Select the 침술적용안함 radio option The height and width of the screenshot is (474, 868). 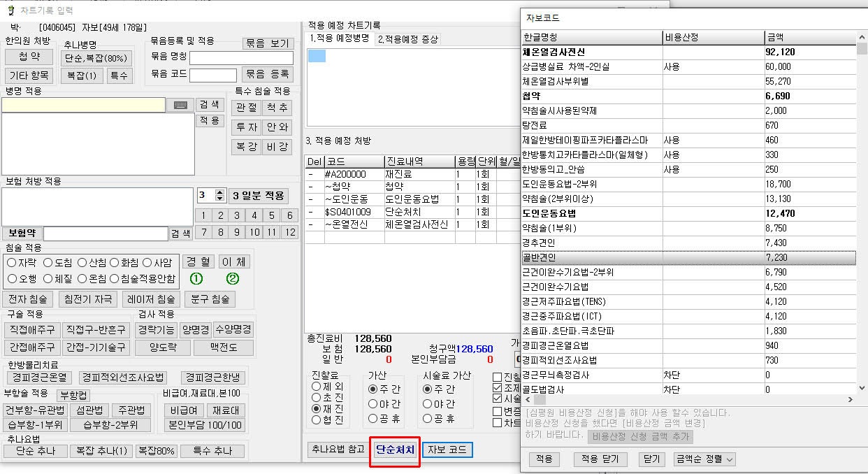pyautogui.click(x=115, y=278)
